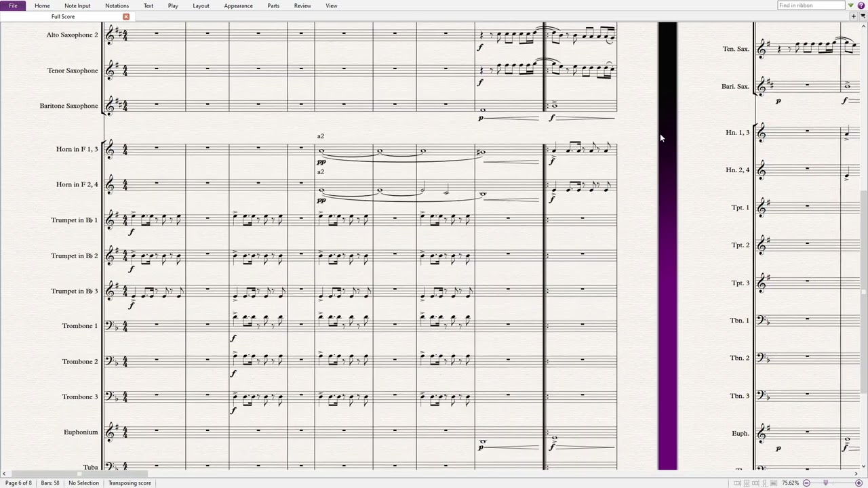Click the Find in ribbon search box
The height and width of the screenshot is (488, 868).
click(x=811, y=5)
